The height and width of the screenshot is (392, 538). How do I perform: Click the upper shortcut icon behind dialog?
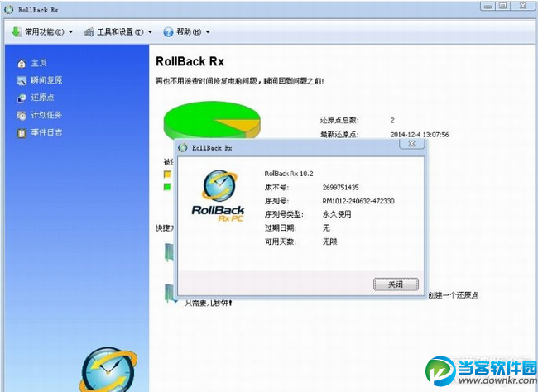(x=170, y=252)
